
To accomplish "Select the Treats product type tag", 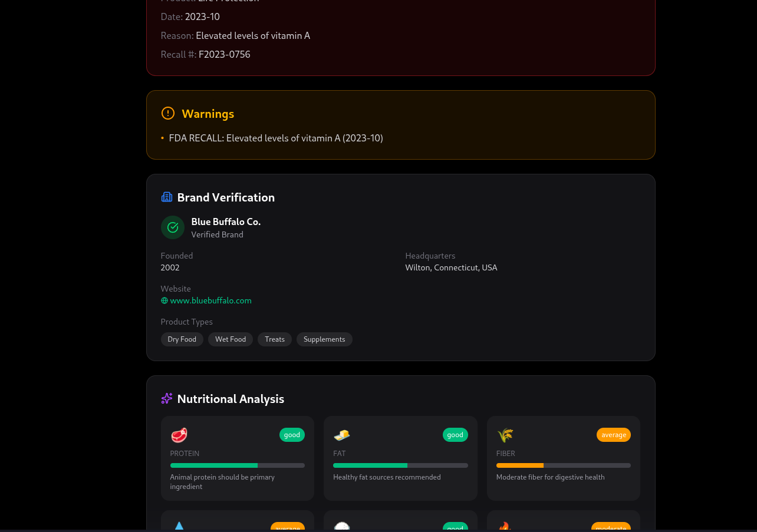I will 275,339.
